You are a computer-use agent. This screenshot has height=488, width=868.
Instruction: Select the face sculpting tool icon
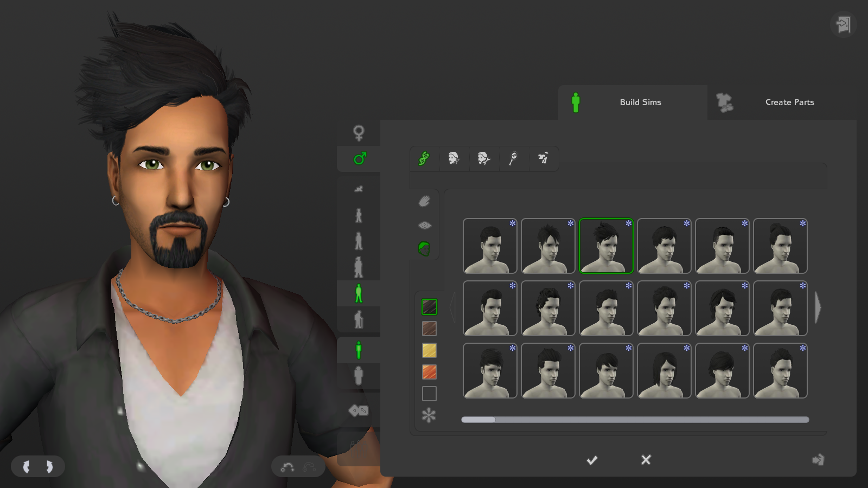454,158
